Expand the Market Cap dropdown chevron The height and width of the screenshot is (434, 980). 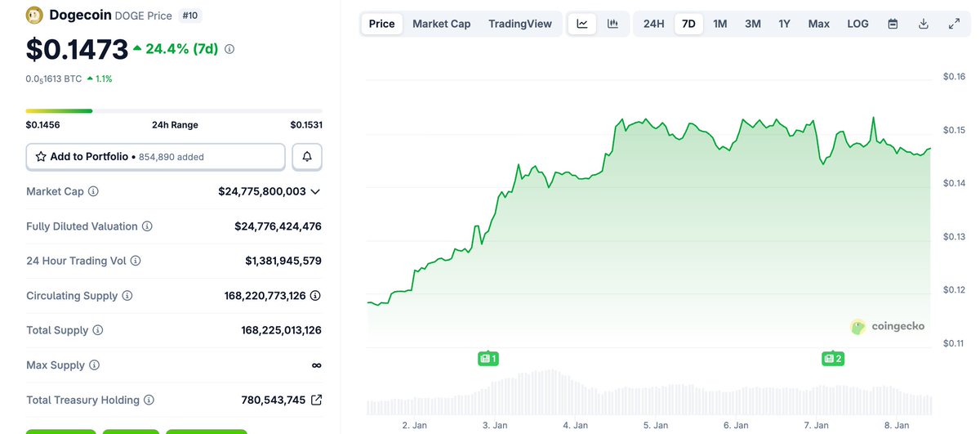[315, 191]
